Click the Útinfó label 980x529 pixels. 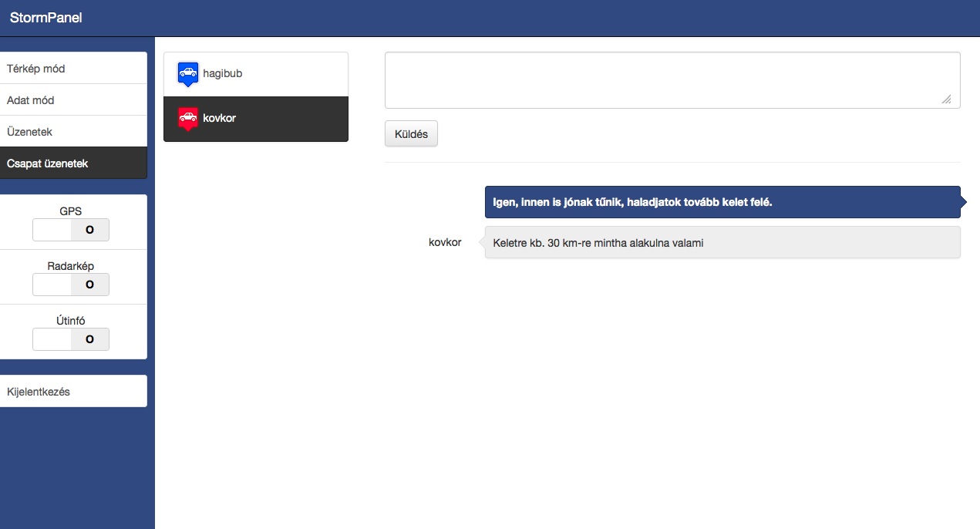pyautogui.click(x=70, y=321)
